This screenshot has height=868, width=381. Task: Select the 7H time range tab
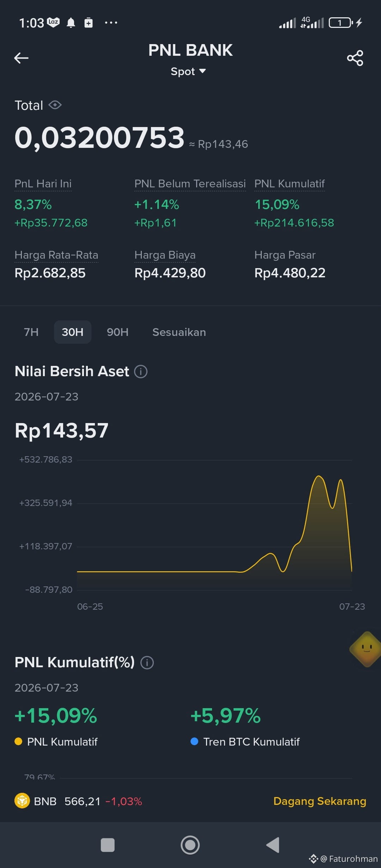click(31, 332)
